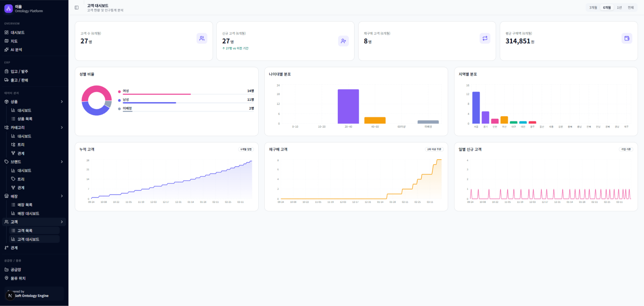Click the average purchase wallet icon
Screen dimensions: 644x306
pos(627,38)
